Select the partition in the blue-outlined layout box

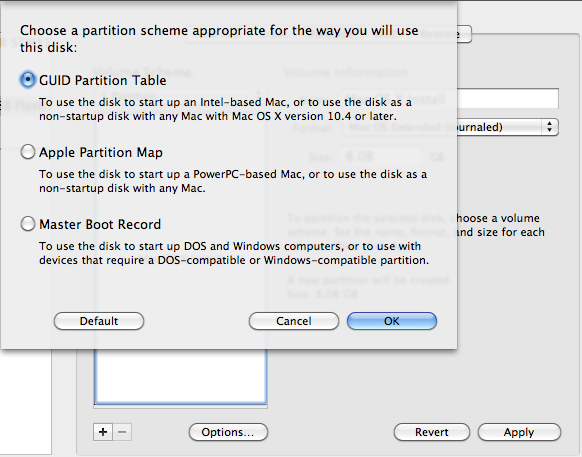[180, 376]
